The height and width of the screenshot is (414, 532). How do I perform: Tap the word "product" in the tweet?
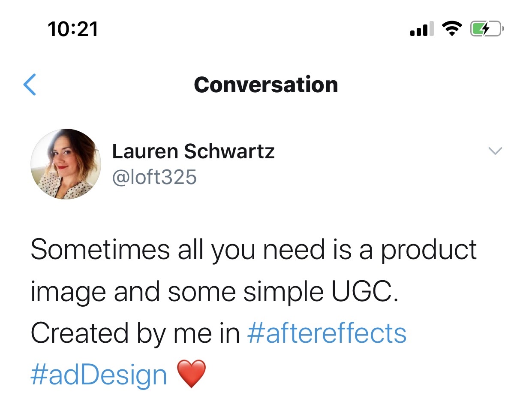pos(429,251)
